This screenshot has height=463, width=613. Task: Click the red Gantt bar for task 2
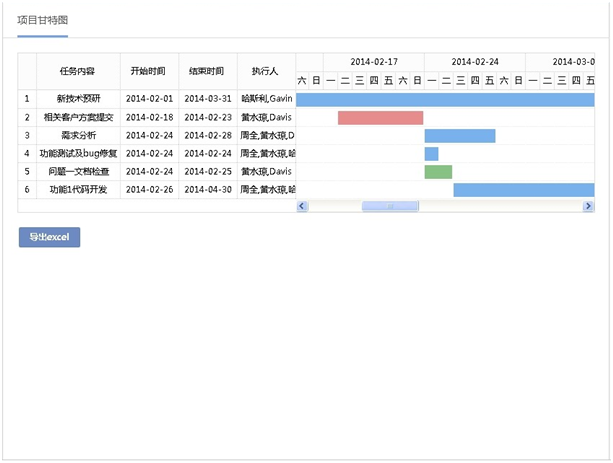(380, 118)
